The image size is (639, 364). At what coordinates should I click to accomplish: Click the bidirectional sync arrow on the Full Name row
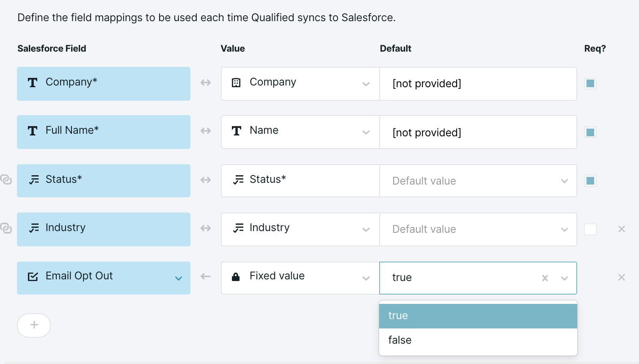(205, 131)
